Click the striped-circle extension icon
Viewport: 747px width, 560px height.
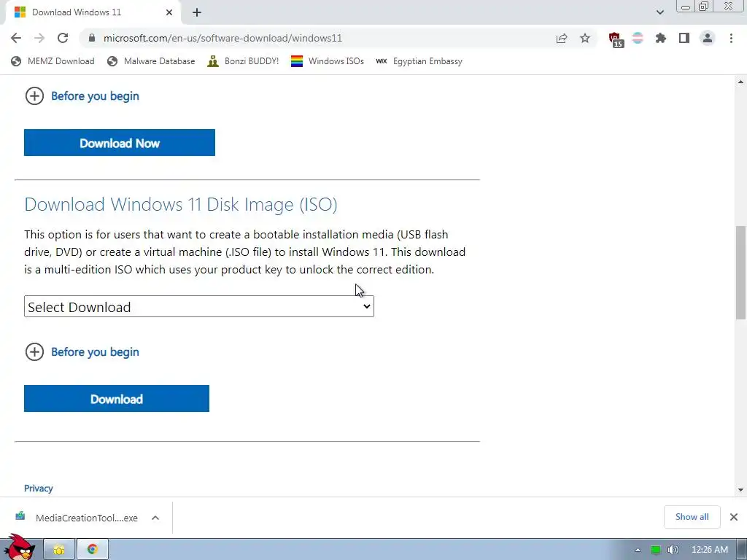coord(638,38)
